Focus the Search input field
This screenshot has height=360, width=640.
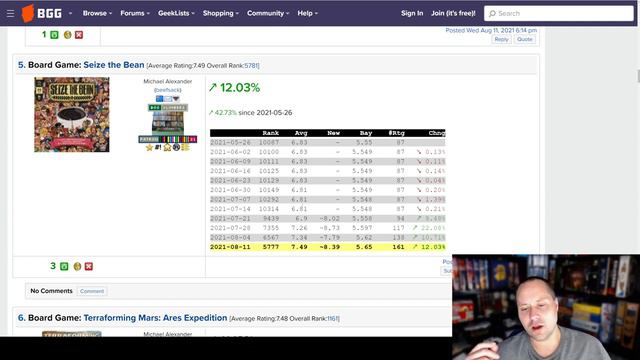click(559, 13)
